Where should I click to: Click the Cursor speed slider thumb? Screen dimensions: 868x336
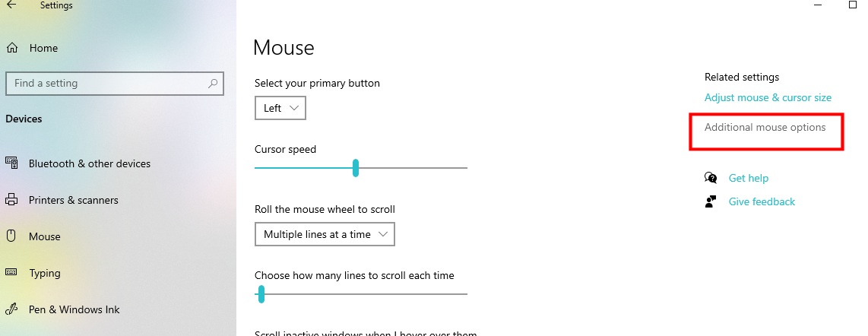356,168
